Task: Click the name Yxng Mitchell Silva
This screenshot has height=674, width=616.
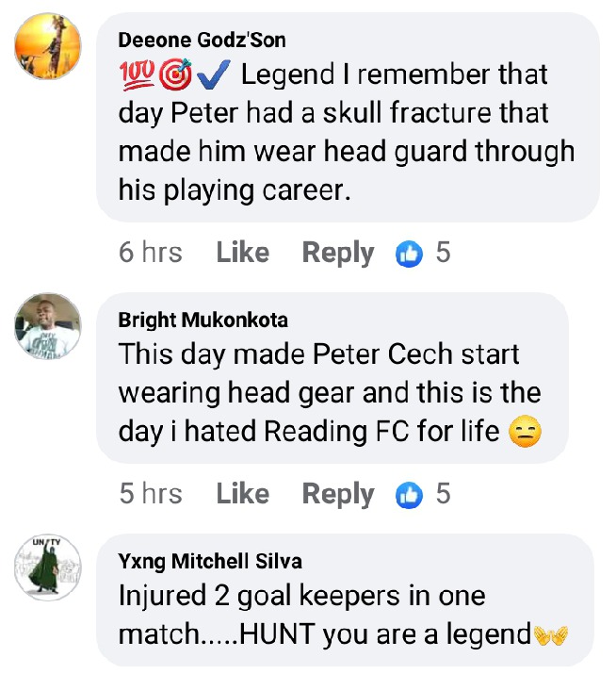Action: click(x=210, y=562)
